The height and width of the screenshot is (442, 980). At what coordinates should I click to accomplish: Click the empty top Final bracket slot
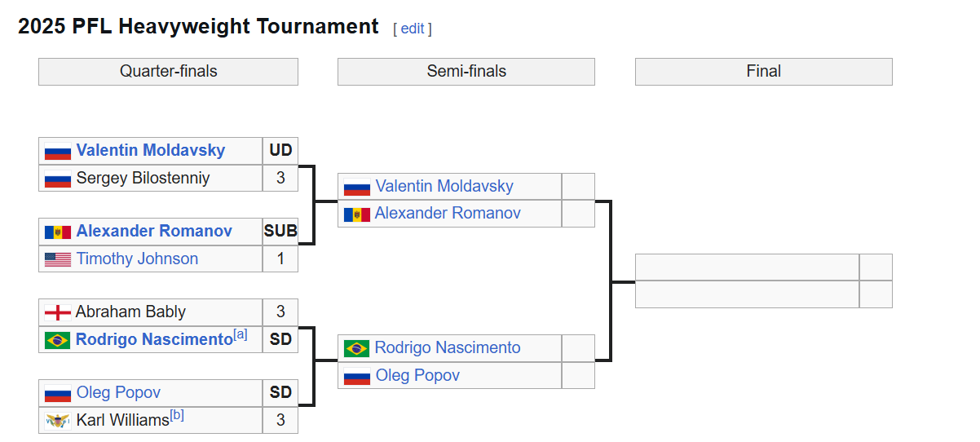pos(747,267)
